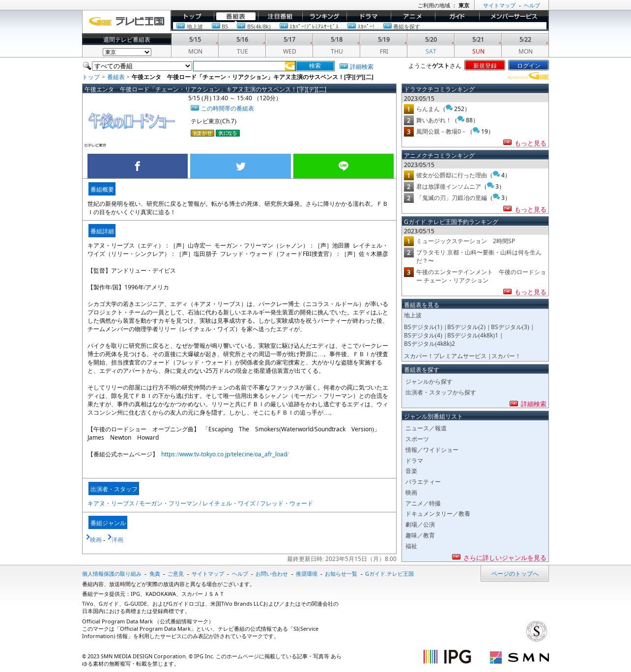Click comment bubble icon beside らんまん
The height and width of the screenshot is (672, 631).
coord(449,108)
